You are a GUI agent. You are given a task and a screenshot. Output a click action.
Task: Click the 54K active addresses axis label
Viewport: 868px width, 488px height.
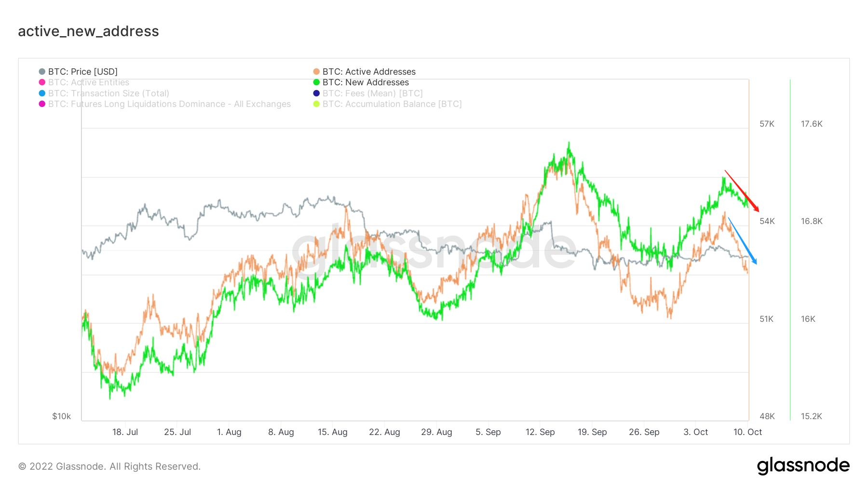[x=767, y=221]
